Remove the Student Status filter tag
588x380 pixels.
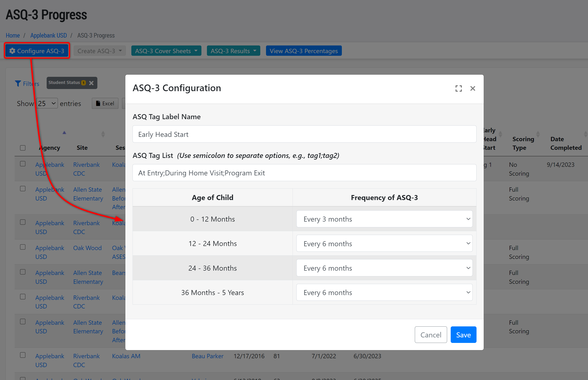click(x=91, y=83)
